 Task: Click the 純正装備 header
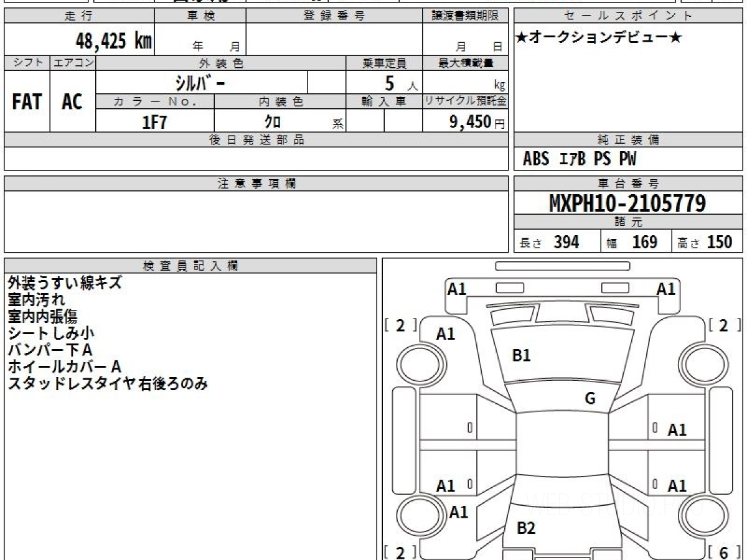pyautogui.click(x=628, y=140)
